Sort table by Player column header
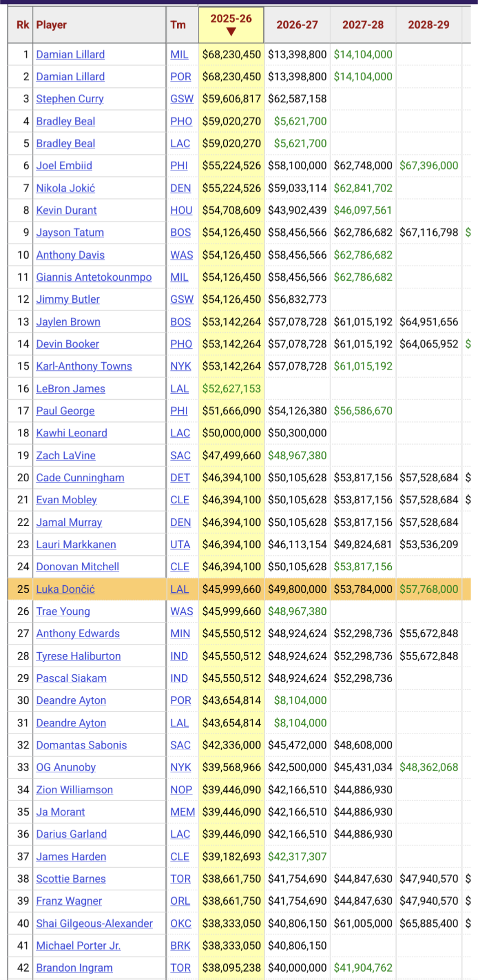 coord(100,25)
